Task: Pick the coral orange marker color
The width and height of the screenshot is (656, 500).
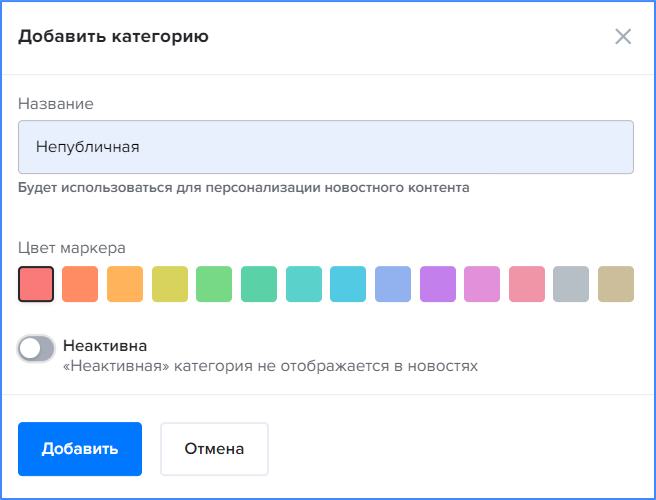Action: (x=80, y=284)
